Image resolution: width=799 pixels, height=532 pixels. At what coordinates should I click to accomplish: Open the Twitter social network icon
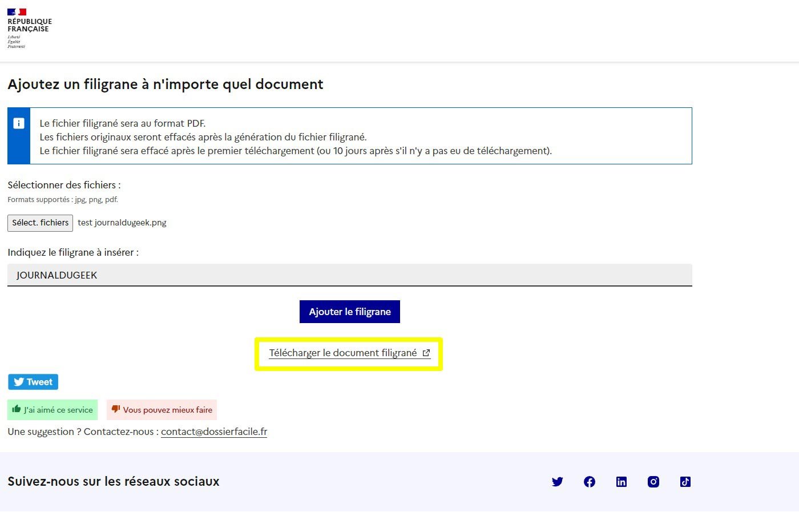coord(558,482)
